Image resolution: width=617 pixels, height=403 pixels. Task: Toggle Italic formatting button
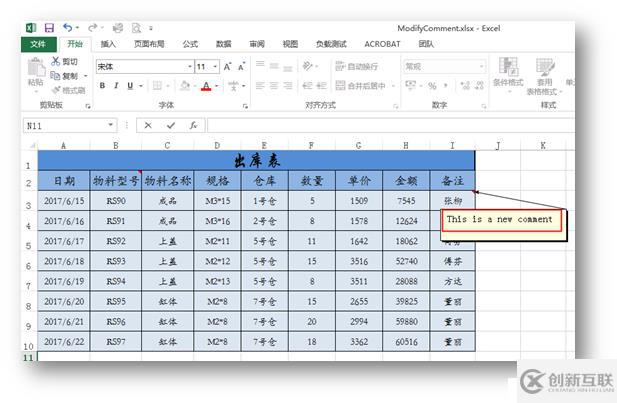[116, 86]
